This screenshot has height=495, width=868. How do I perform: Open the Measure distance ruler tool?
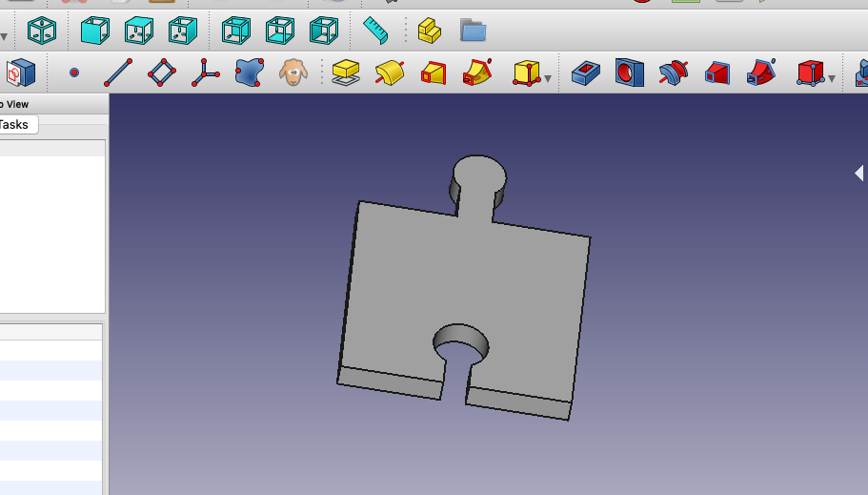(x=375, y=31)
